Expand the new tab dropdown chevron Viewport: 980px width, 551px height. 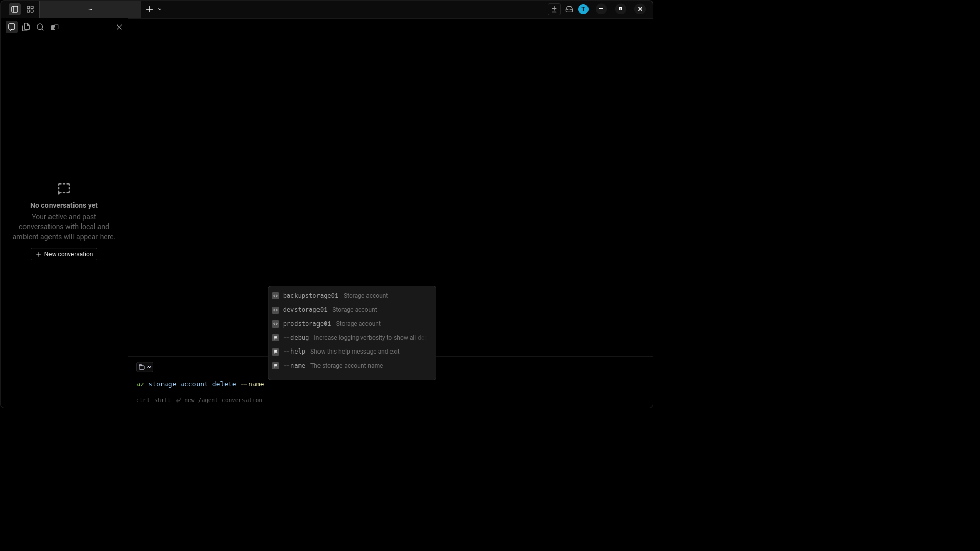pos(160,9)
